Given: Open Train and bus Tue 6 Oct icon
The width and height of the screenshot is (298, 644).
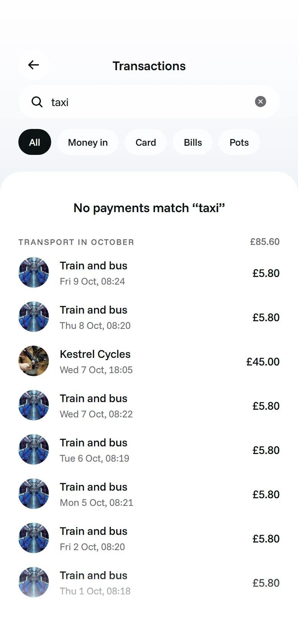Looking at the screenshot, I should [34, 449].
